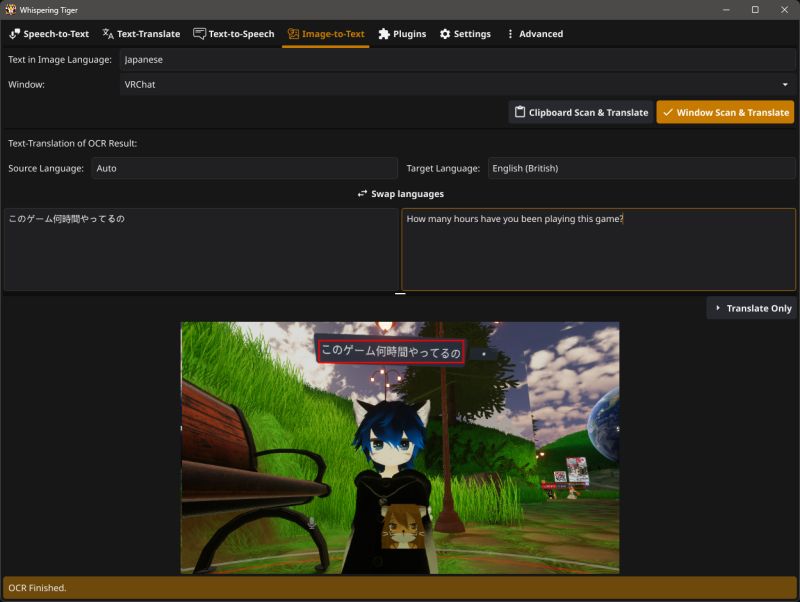Click Clipboard Scan & Translate button
Screen dimensions: 800x602
(x=581, y=112)
